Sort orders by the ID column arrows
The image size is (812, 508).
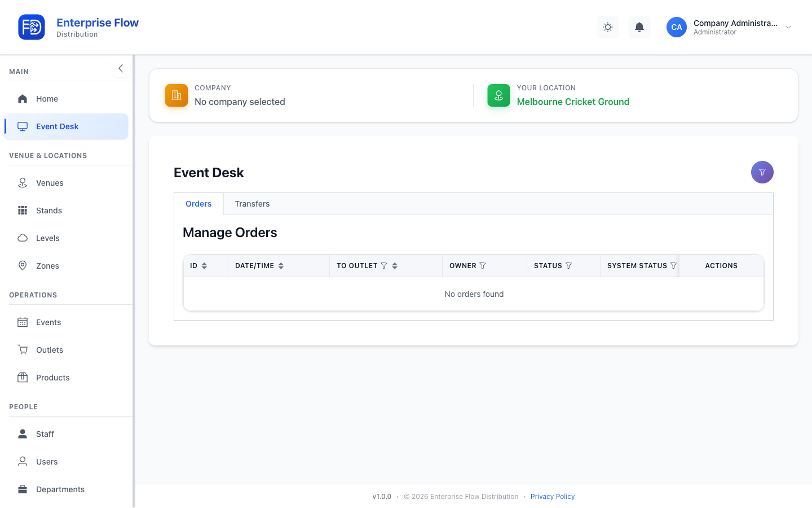pos(204,266)
